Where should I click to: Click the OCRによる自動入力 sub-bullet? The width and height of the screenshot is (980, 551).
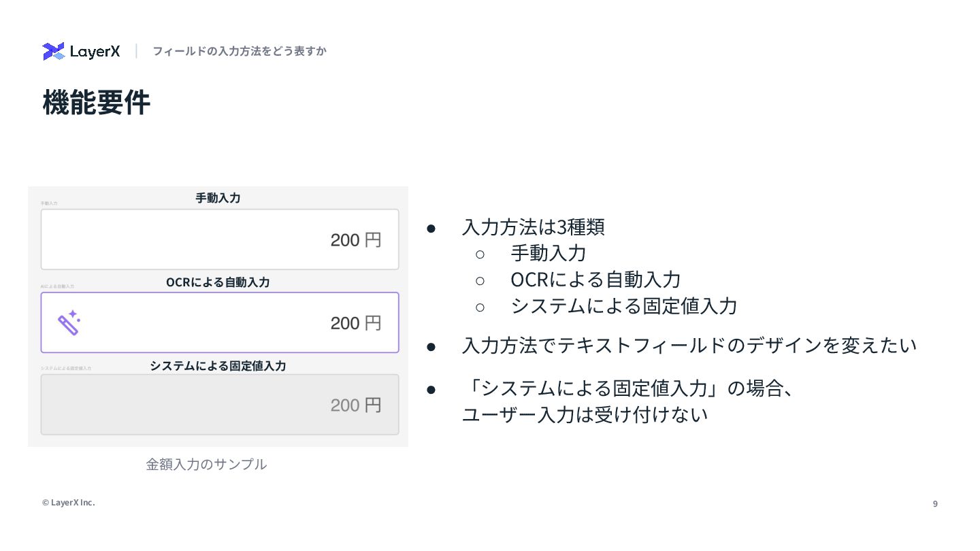(x=595, y=280)
